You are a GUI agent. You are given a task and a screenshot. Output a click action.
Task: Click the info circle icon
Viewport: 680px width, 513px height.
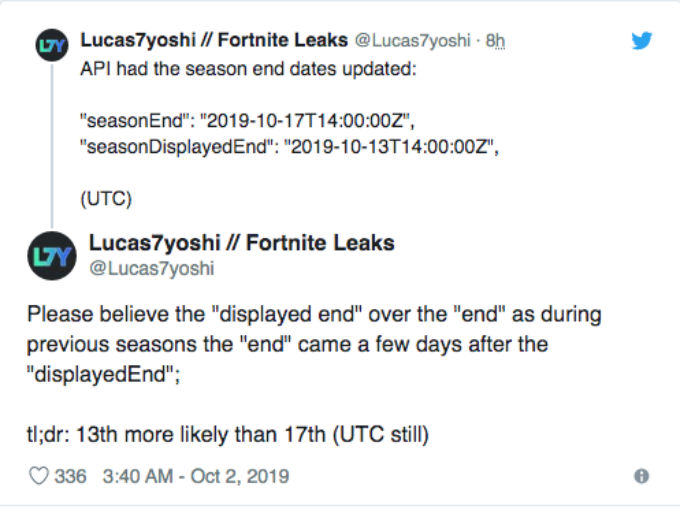pos(641,476)
